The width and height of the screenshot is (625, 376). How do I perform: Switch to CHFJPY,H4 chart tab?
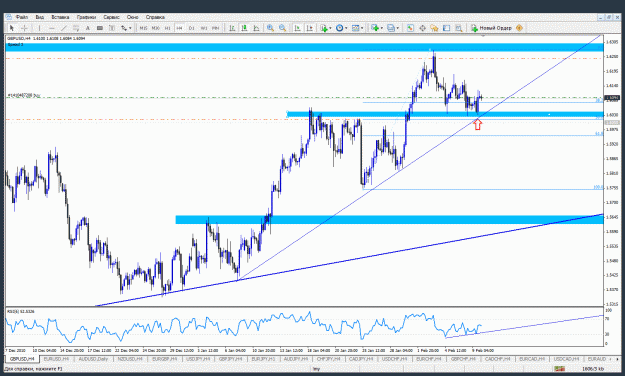pos(329,359)
